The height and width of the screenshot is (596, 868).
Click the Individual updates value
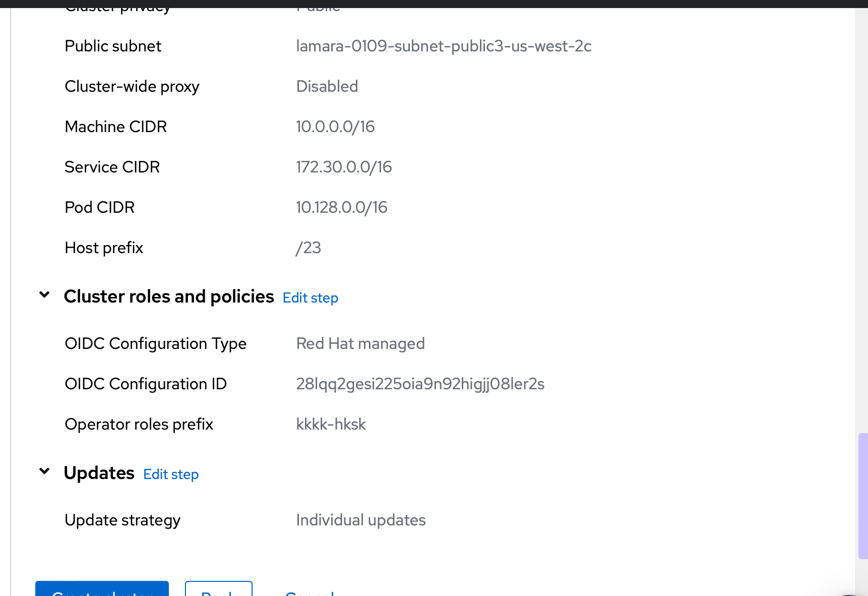click(361, 520)
